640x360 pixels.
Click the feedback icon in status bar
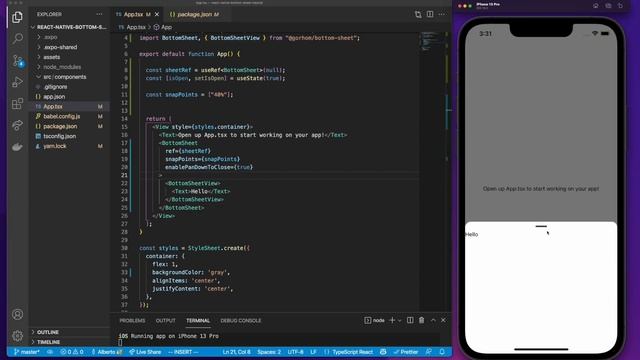[429, 352]
